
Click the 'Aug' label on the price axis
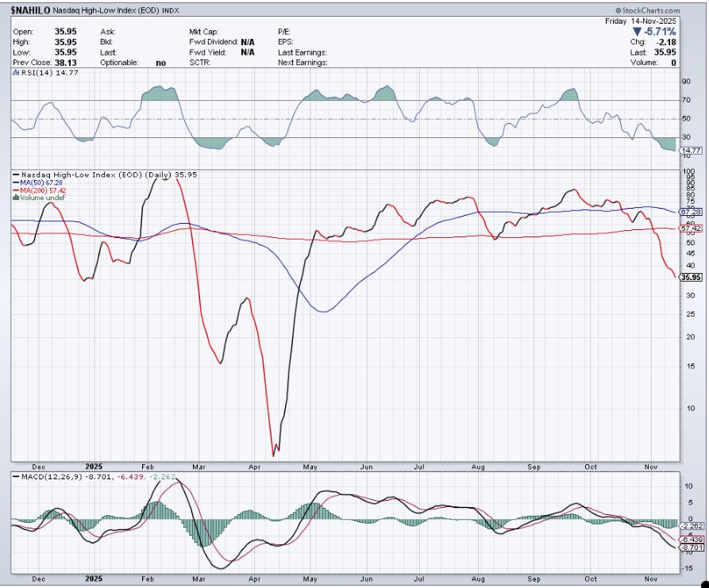coord(478,467)
